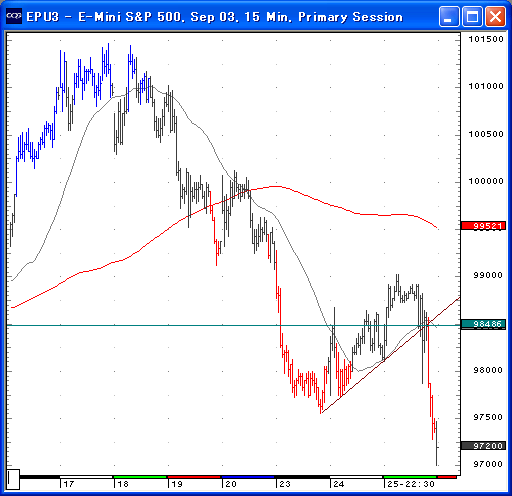Click the 101000 price scale value
This screenshot has width=512, height=496.
pos(486,86)
